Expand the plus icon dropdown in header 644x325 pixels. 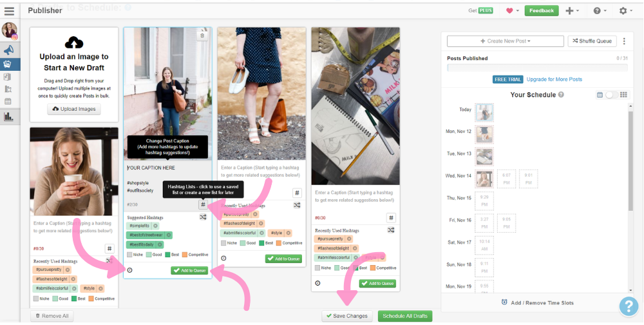tap(572, 11)
